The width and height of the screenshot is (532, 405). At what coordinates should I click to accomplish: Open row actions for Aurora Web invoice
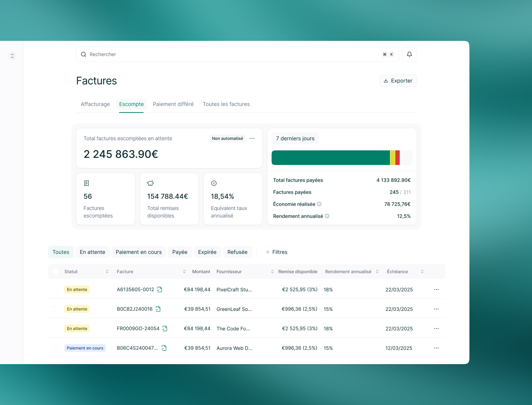[x=436, y=348]
